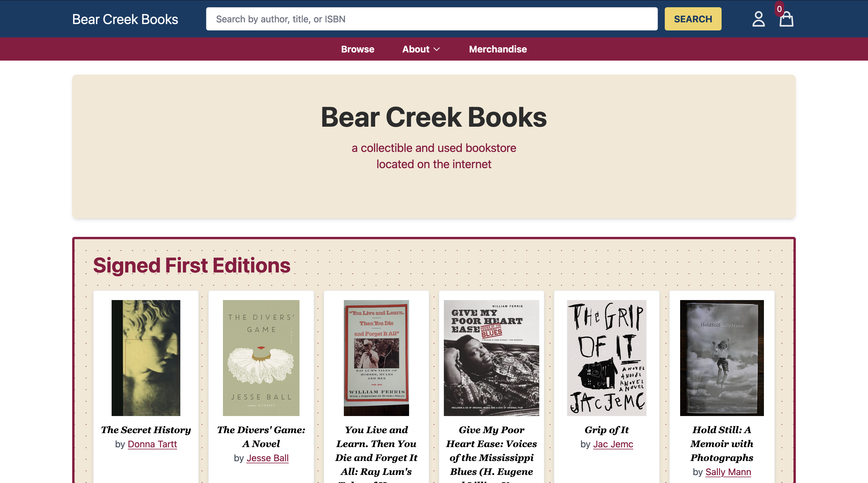Select You Live and Learn cover image
Image resolution: width=868 pixels, height=483 pixels.
point(376,358)
